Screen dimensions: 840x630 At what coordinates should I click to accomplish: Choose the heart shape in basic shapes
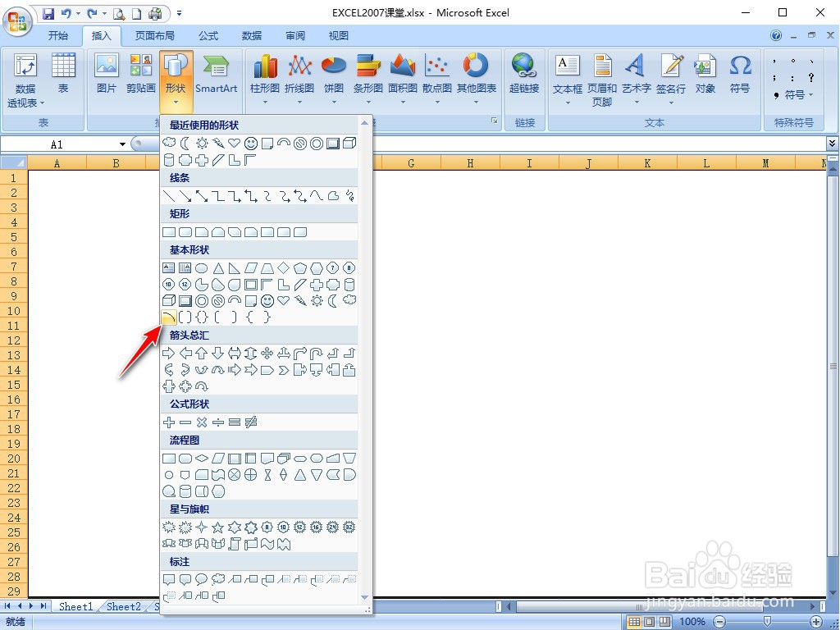(x=283, y=300)
